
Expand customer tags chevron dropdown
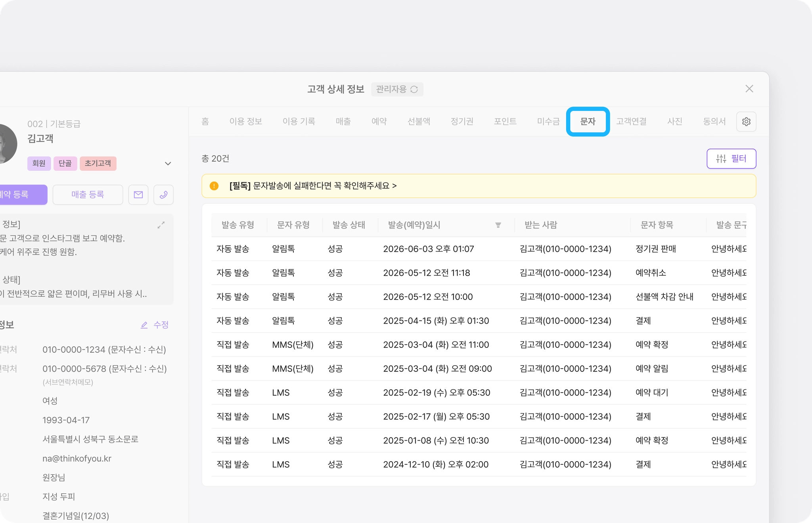168,164
